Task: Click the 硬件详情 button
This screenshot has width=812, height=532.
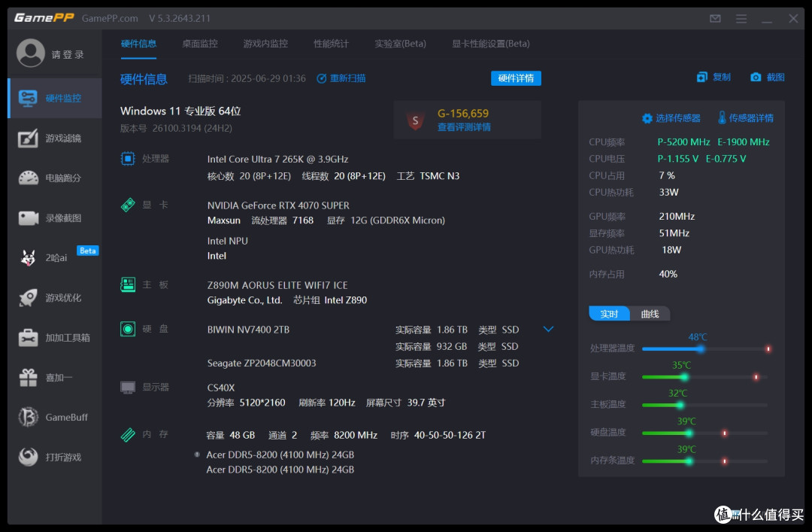Action: click(x=516, y=78)
